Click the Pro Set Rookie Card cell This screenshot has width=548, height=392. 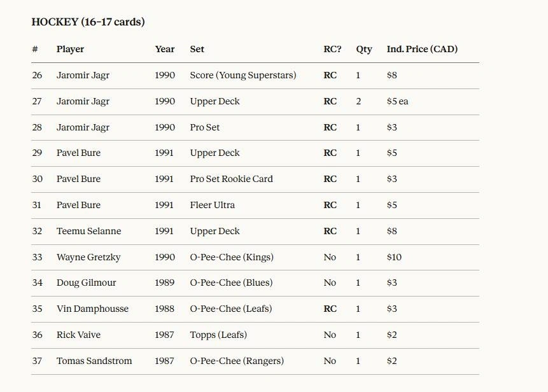[231, 179]
